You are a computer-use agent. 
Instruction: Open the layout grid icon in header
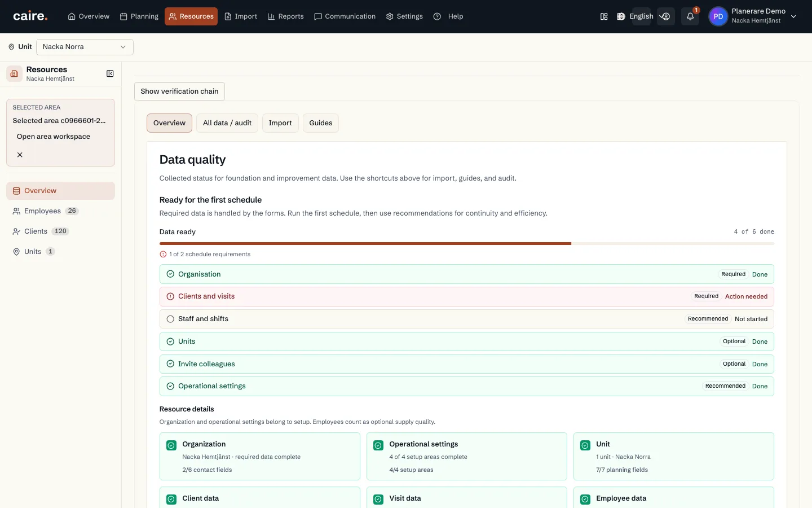tap(604, 16)
